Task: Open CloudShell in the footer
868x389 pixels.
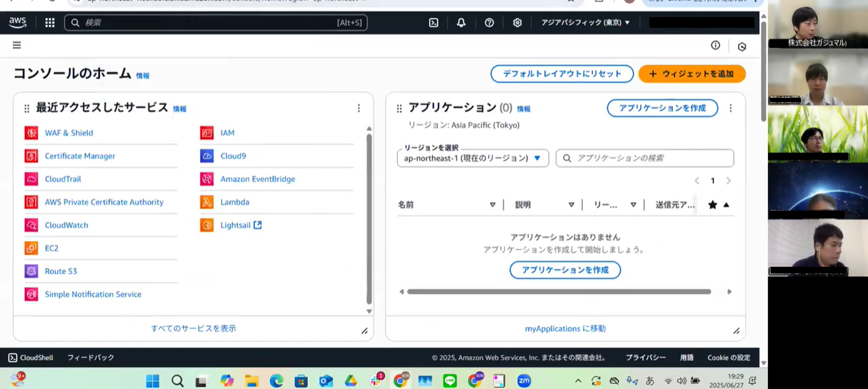Action: pos(31,358)
